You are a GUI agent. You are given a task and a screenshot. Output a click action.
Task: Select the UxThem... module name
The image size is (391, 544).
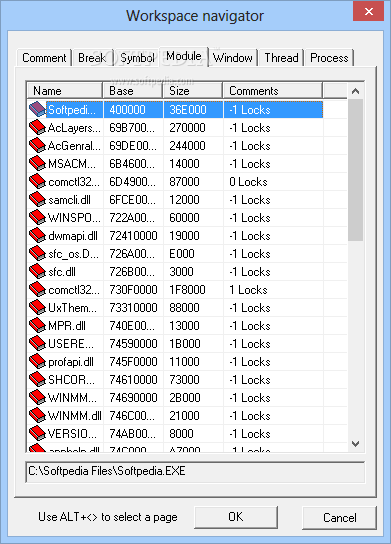73,308
